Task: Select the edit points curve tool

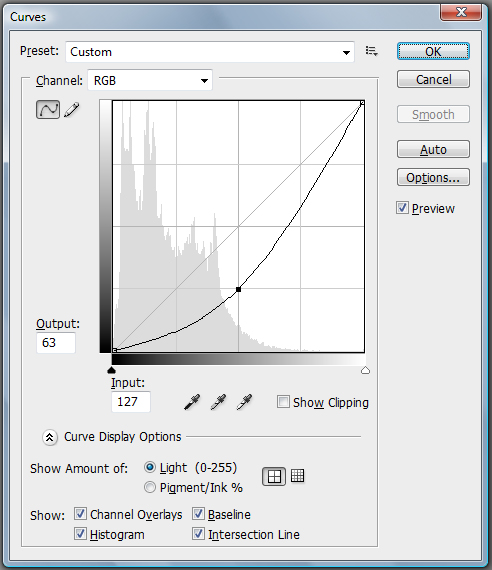Action: [x=48, y=109]
